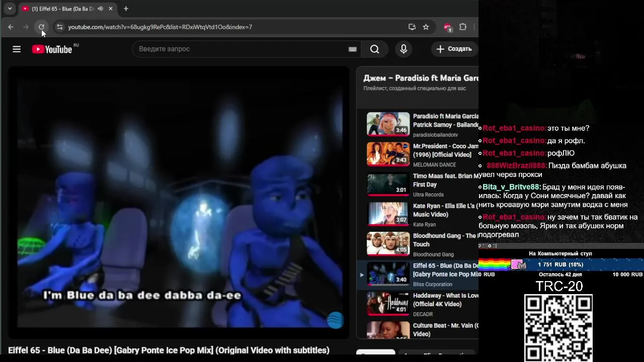The width and height of the screenshot is (644, 362).
Task: Click the На Компьютерный стул goal title
Action: coord(560,253)
